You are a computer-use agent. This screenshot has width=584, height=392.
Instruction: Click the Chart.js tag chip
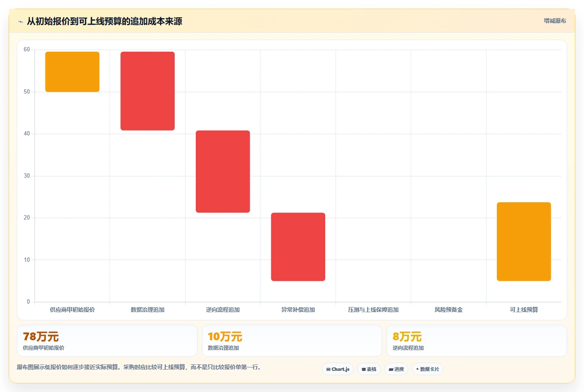pos(338,369)
